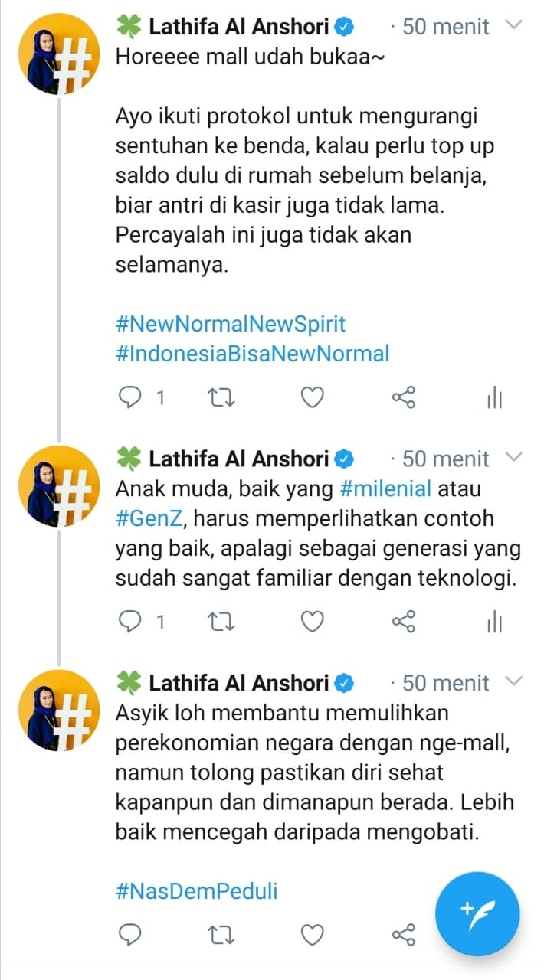Open Lathifa Al Anshori's avatar on first tweet
The height and width of the screenshot is (980, 544).
[x=59, y=54]
